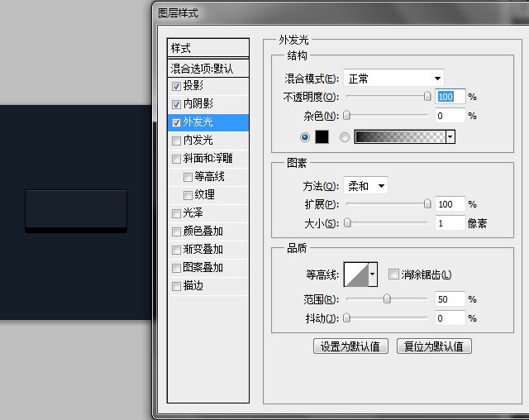
Task: Enable the 渐变叠加 checkbox
Action: 176,250
